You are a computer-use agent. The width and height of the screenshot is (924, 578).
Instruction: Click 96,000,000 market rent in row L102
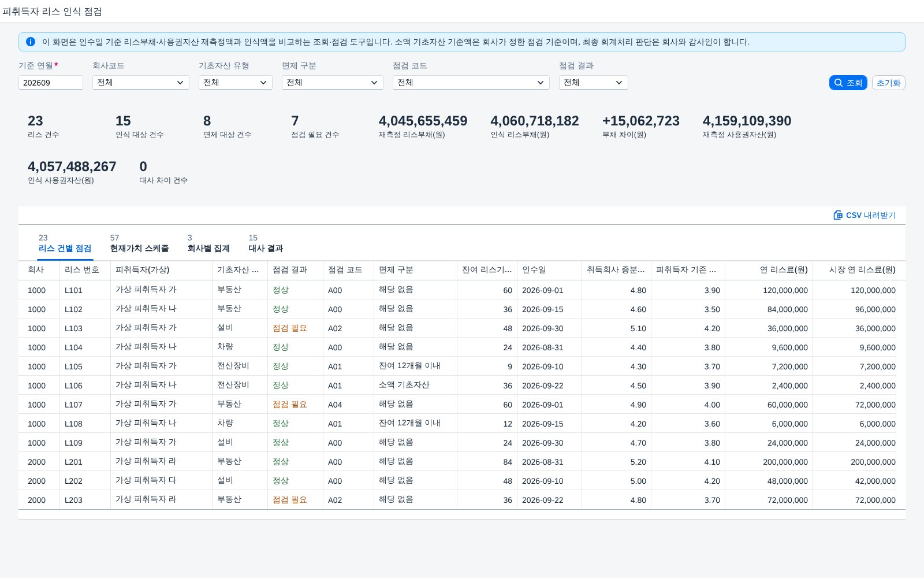(875, 309)
